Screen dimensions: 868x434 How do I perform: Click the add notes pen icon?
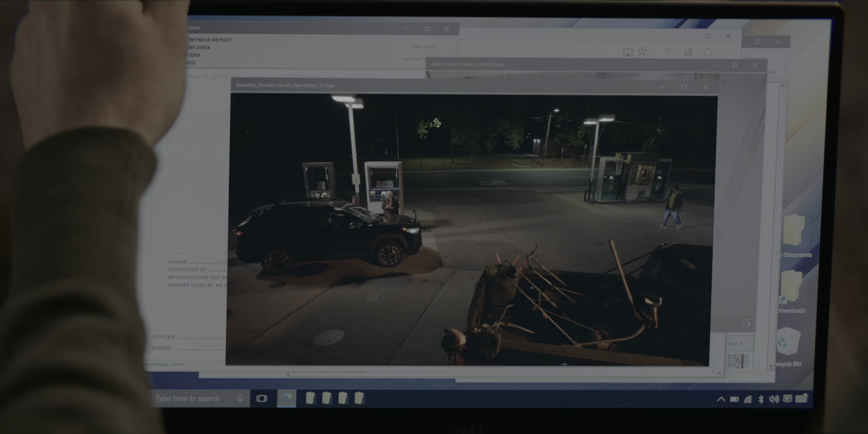click(x=688, y=52)
